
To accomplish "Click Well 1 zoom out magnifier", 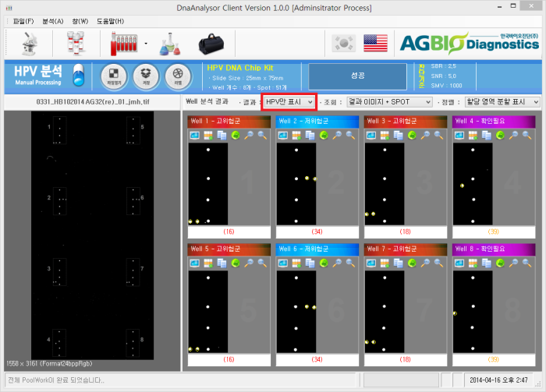I will coord(262,136).
